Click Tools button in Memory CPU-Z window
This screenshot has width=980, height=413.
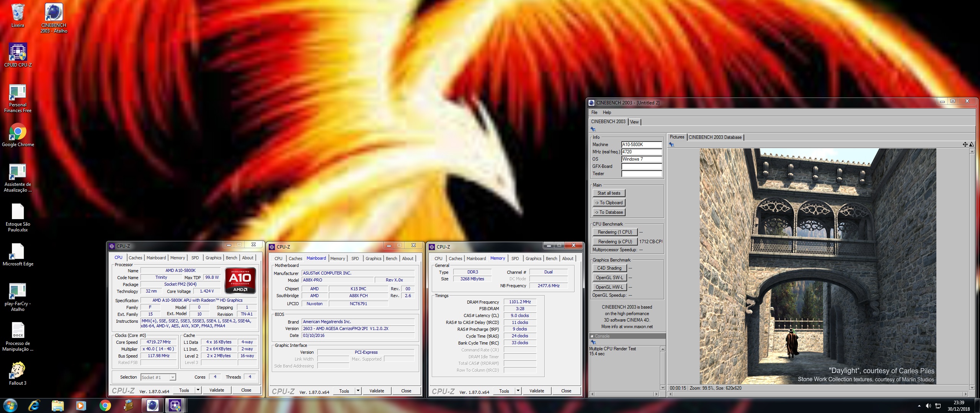pyautogui.click(x=504, y=391)
